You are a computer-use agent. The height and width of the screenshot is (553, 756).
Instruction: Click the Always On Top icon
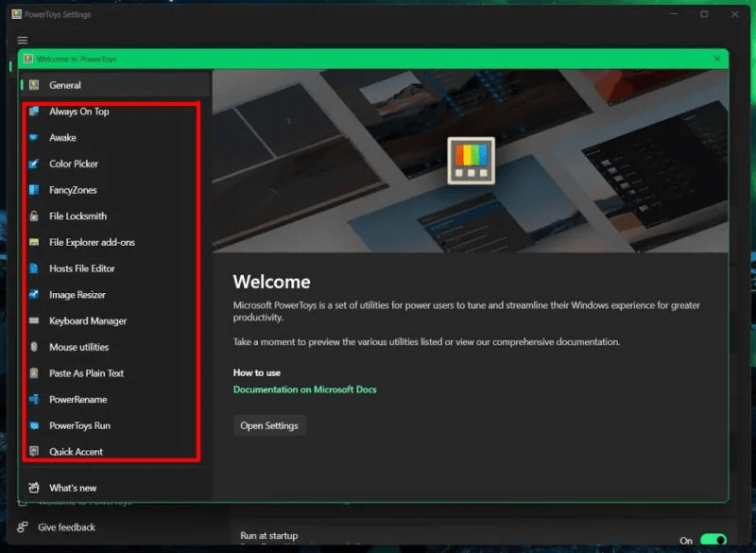click(x=34, y=112)
